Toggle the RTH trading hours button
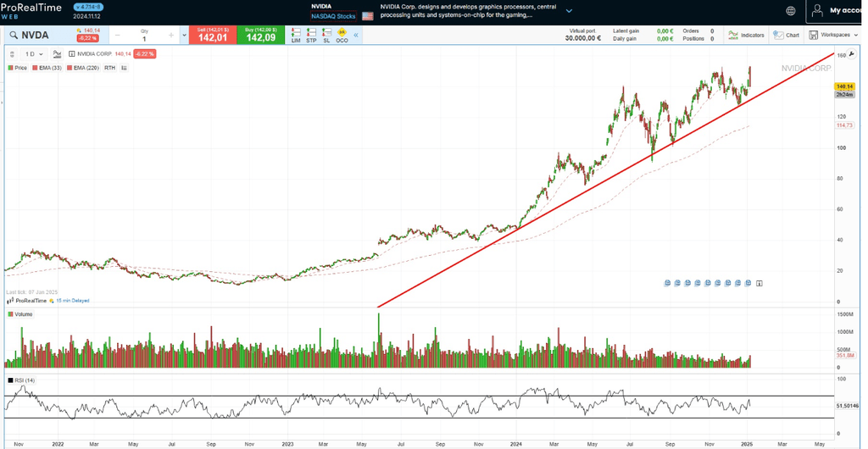Viewport: 868px width, 449px height. (109, 68)
